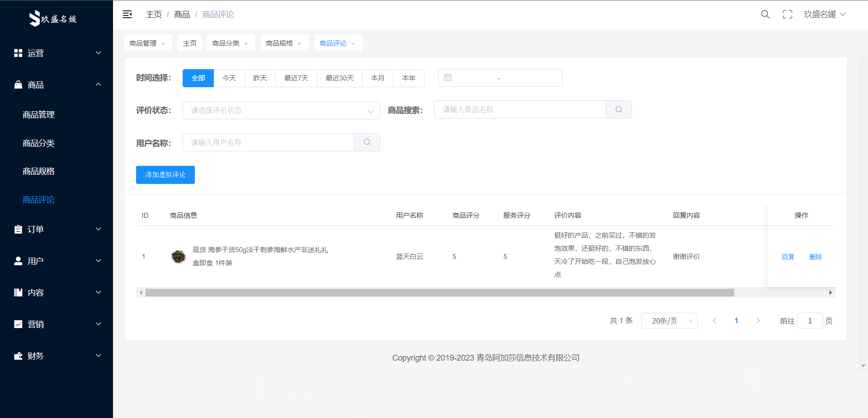Collapse the sidebar with the hamburger icon
The width and height of the screenshot is (868, 418).
[127, 14]
